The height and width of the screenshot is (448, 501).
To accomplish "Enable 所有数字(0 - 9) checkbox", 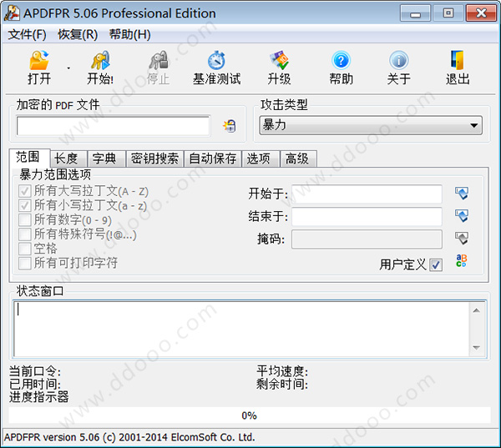I will coord(24,220).
